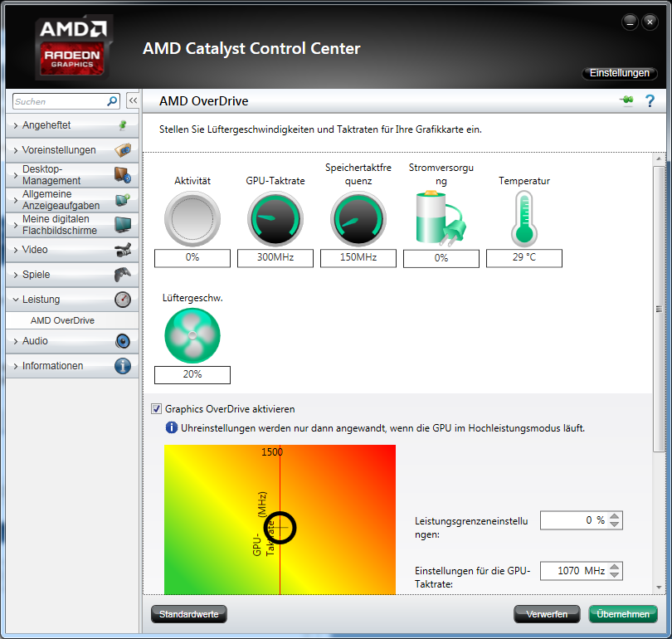Click the Spiele gamepad icon
Image resolution: width=672 pixels, height=639 pixels.
(x=123, y=275)
